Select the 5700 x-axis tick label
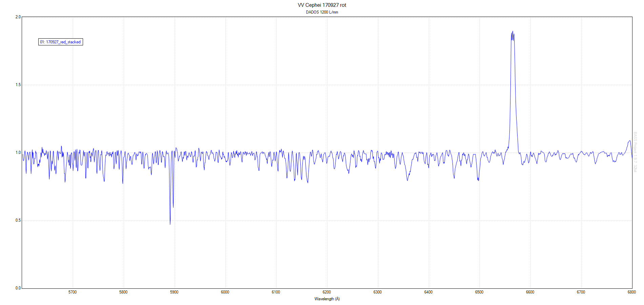This screenshot has width=644, height=305. point(73,292)
